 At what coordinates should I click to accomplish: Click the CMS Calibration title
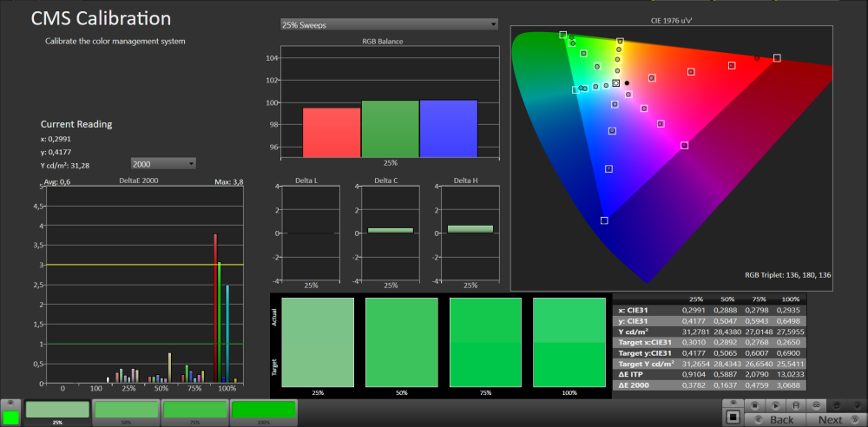point(101,18)
